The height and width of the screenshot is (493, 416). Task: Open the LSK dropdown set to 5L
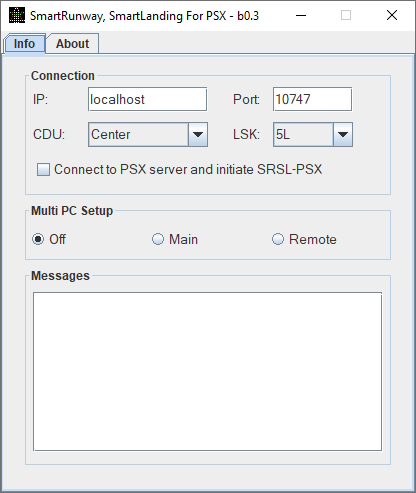pyautogui.click(x=313, y=134)
